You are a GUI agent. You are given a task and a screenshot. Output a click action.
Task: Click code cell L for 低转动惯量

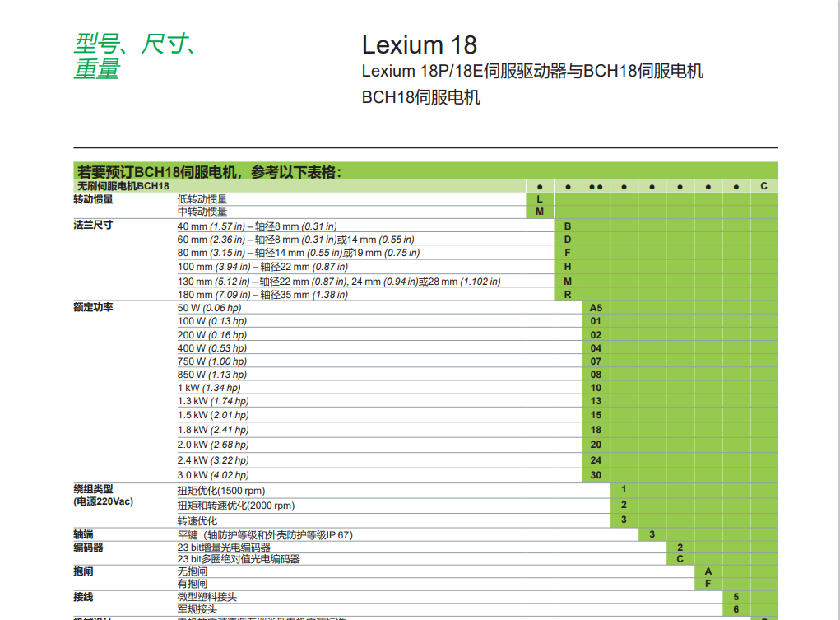540,199
